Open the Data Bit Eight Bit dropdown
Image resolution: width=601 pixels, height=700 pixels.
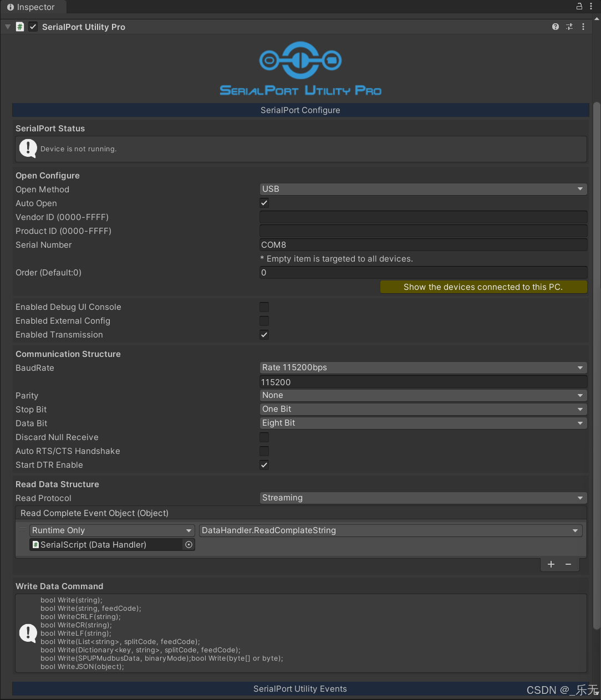[x=423, y=423]
